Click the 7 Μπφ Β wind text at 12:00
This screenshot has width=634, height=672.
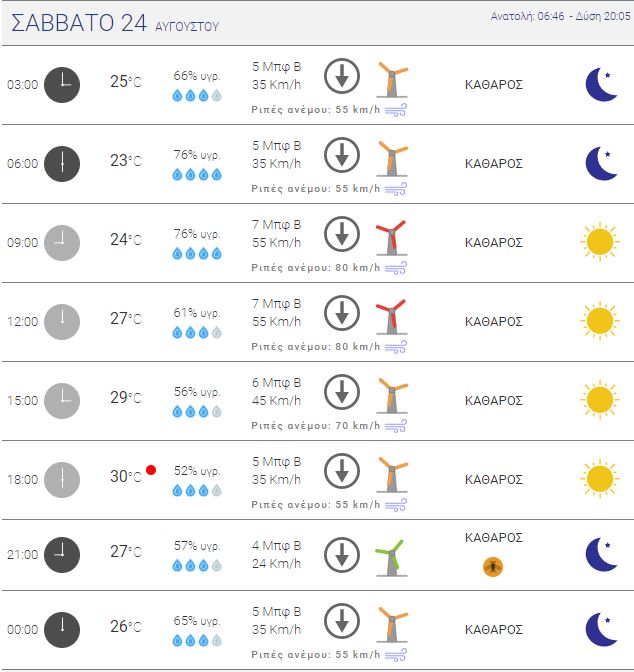click(276, 304)
